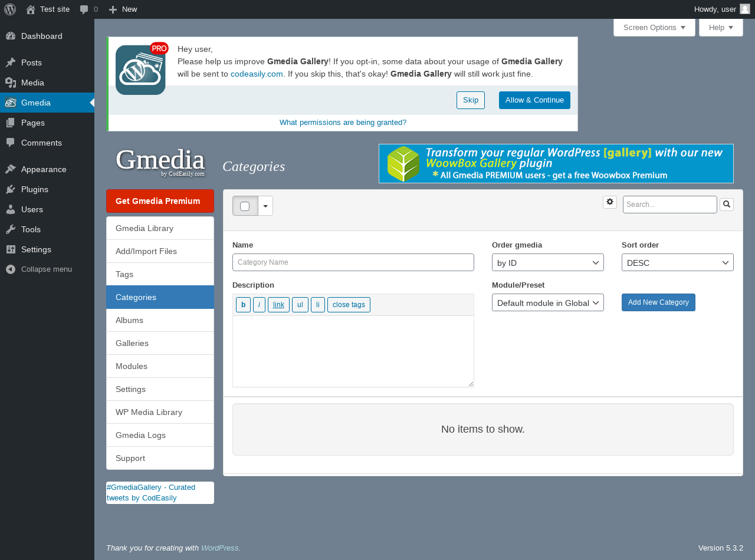Click the Gmedia PRO cloud logo
This screenshot has height=560, width=755.
pyautogui.click(x=142, y=68)
